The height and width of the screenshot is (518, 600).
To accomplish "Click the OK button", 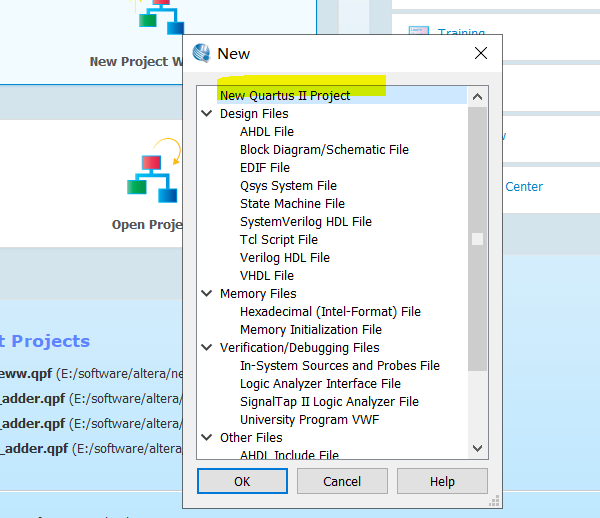I will tap(242, 481).
